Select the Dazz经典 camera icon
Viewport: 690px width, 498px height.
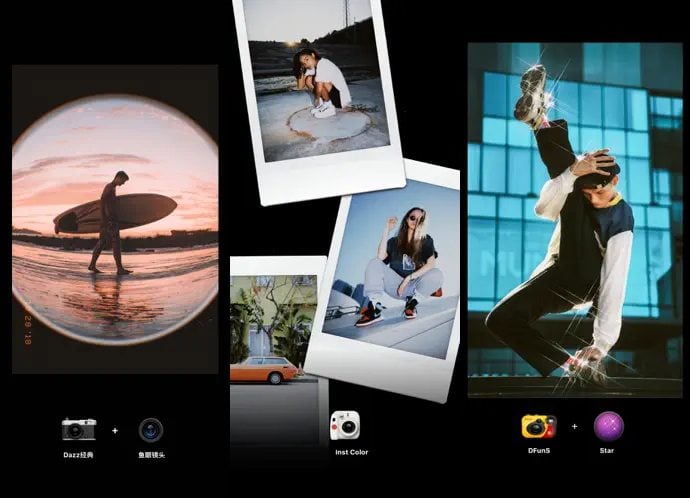(x=79, y=429)
